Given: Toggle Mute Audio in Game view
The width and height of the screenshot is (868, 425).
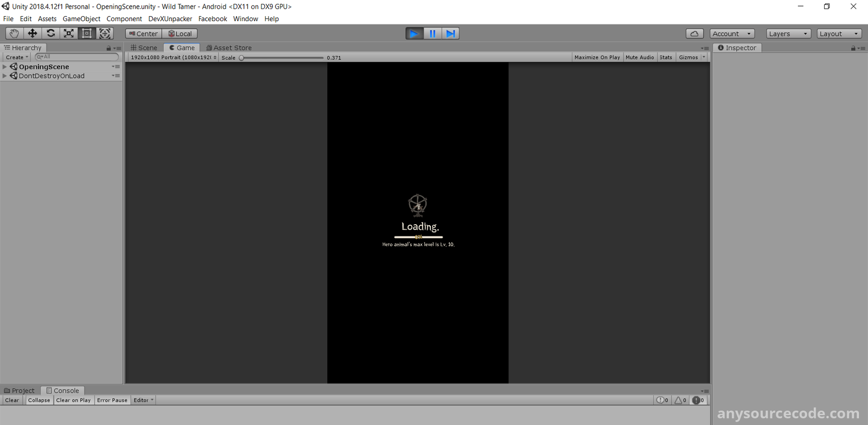Looking at the screenshot, I should pos(640,58).
